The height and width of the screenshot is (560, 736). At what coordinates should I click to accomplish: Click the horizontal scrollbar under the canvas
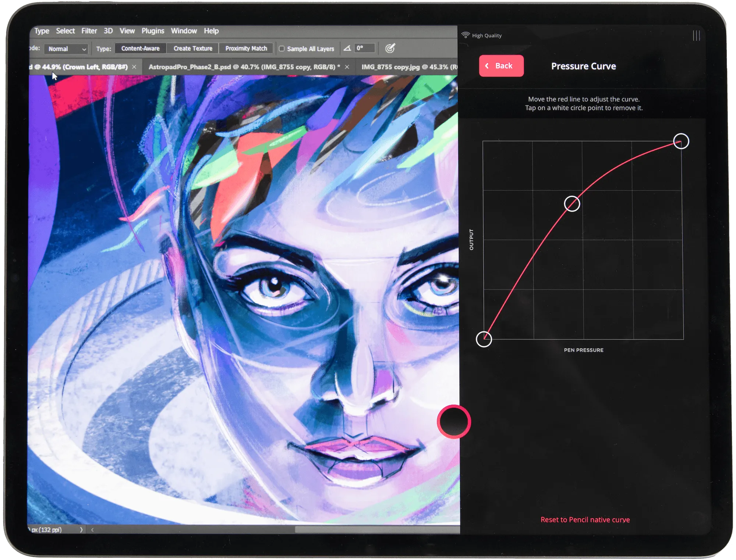point(377,530)
